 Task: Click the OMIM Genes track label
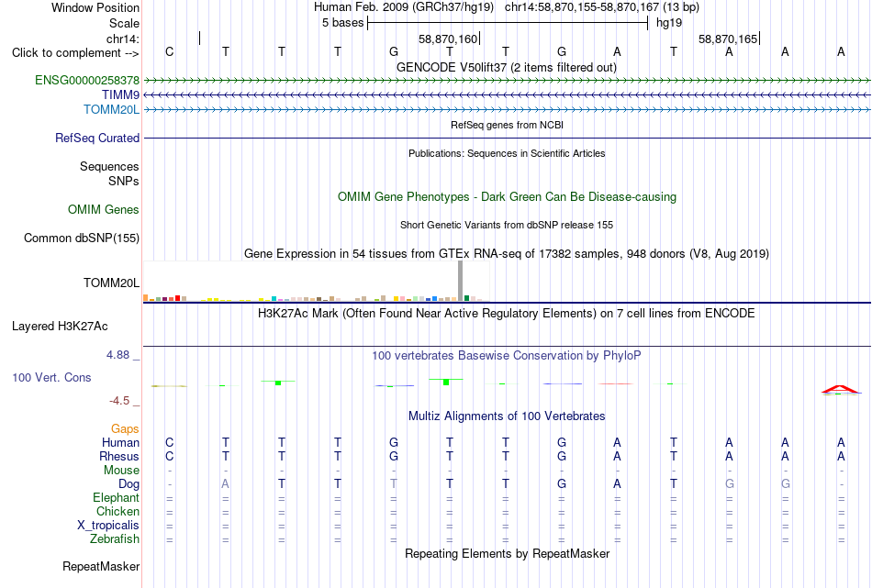(x=104, y=209)
